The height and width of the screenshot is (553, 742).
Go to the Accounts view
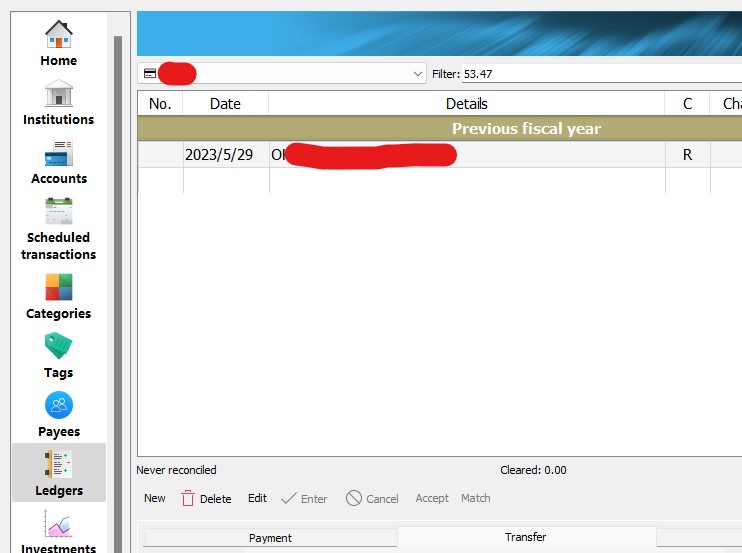click(59, 162)
